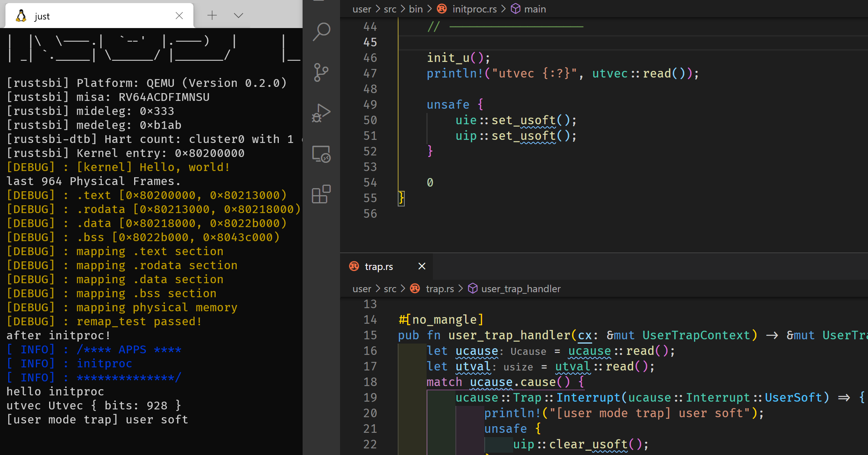Click the Linux penguin icon on terminal tab
Viewport: 868px width, 455px height.
(x=21, y=16)
